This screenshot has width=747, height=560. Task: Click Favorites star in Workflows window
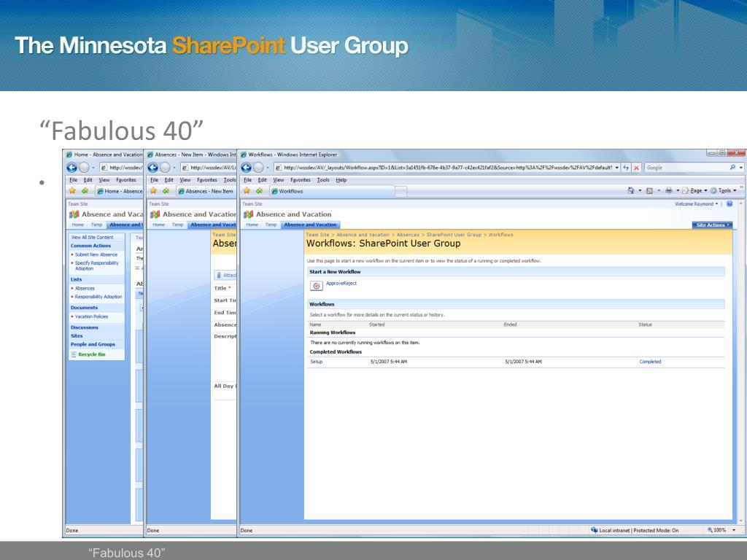(247, 191)
